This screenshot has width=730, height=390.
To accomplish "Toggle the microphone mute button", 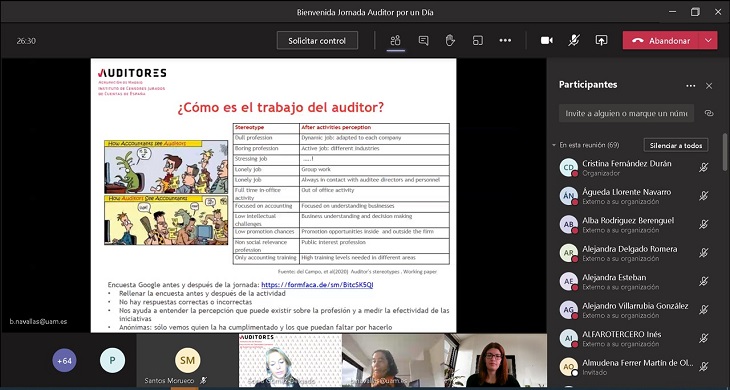I will click(574, 40).
